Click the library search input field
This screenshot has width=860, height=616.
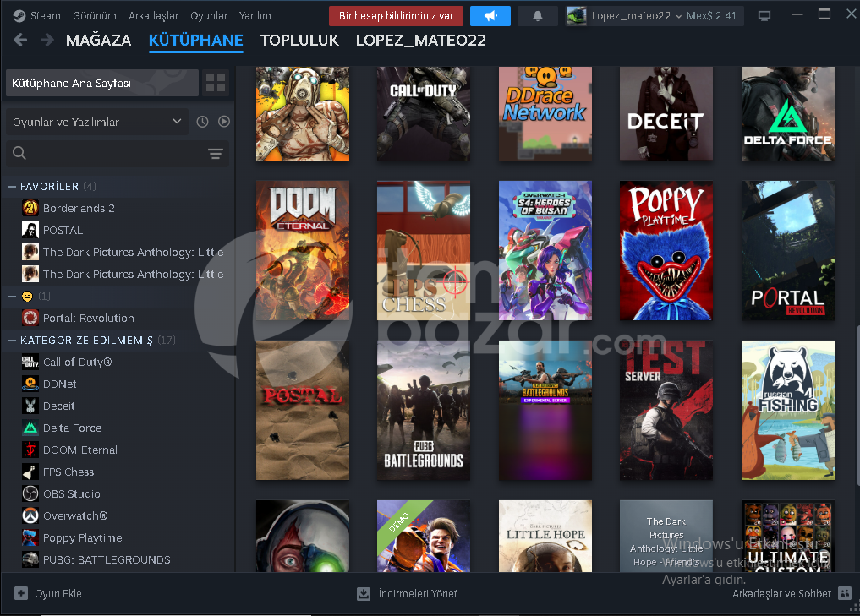point(117,154)
